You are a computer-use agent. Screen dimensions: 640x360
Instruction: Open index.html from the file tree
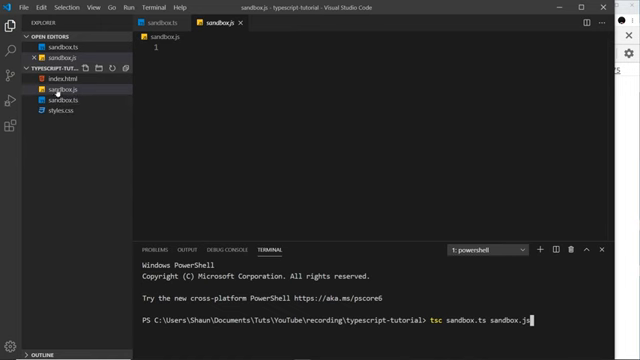(77, 79)
